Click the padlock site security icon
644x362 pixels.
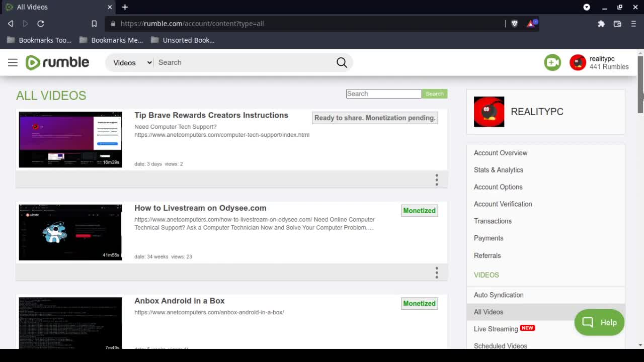click(113, 24)
